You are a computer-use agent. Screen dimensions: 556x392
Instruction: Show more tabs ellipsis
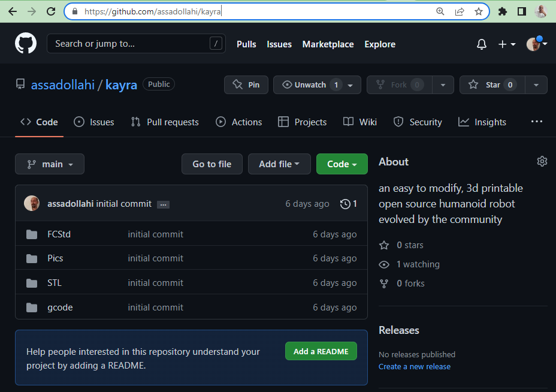536,122
